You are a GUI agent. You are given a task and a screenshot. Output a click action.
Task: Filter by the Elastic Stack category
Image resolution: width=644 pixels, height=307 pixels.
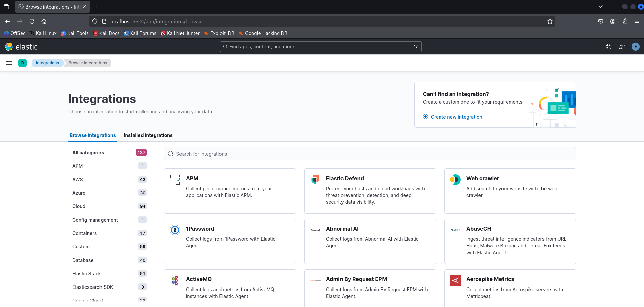tap(109, 274)
